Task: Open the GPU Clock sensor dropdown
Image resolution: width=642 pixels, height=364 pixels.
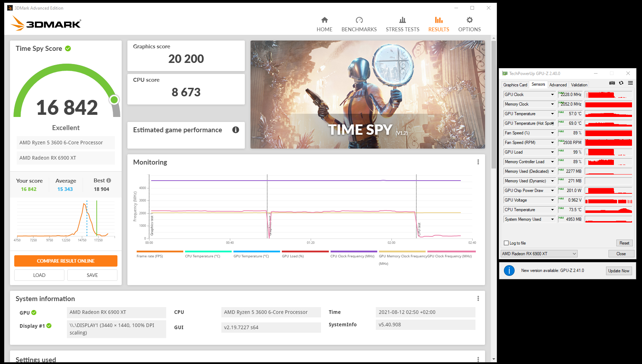Action: coord(552,95)
